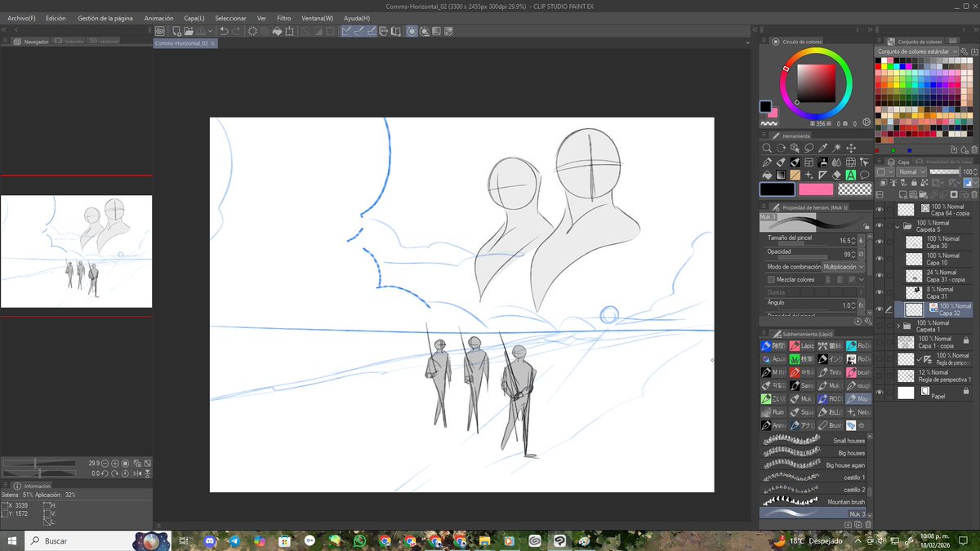Hide layer Capa 30

(880, 242)
